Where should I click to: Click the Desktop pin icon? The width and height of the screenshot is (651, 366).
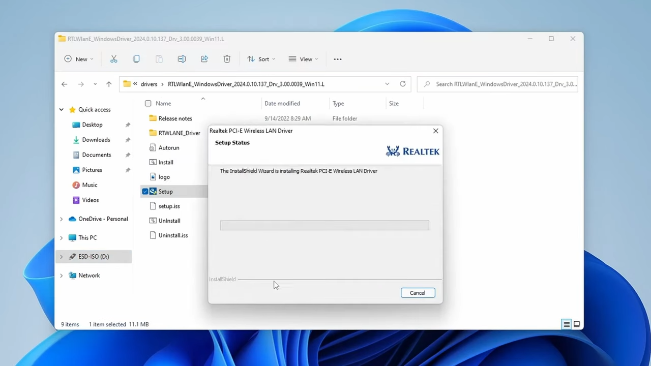point(128,125)
